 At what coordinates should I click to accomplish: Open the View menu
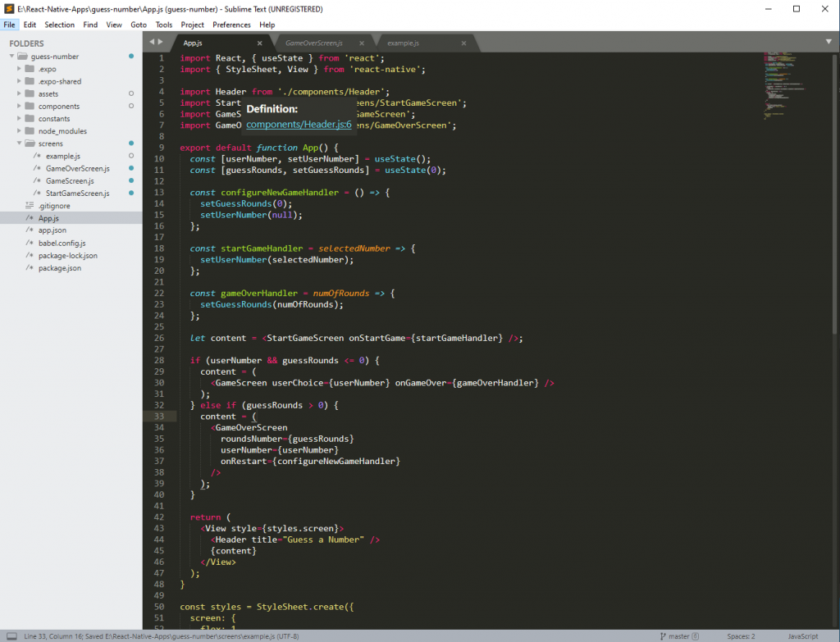tap(114, 25)
